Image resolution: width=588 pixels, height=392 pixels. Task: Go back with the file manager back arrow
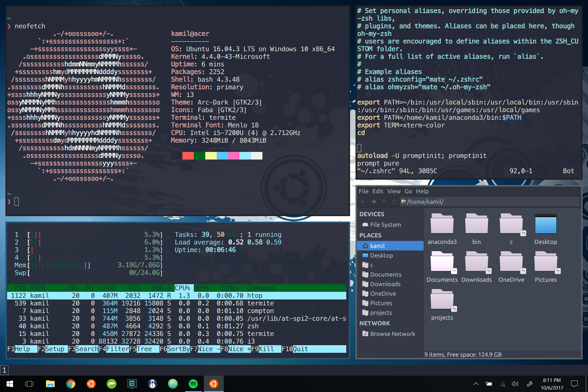[363, 202]
